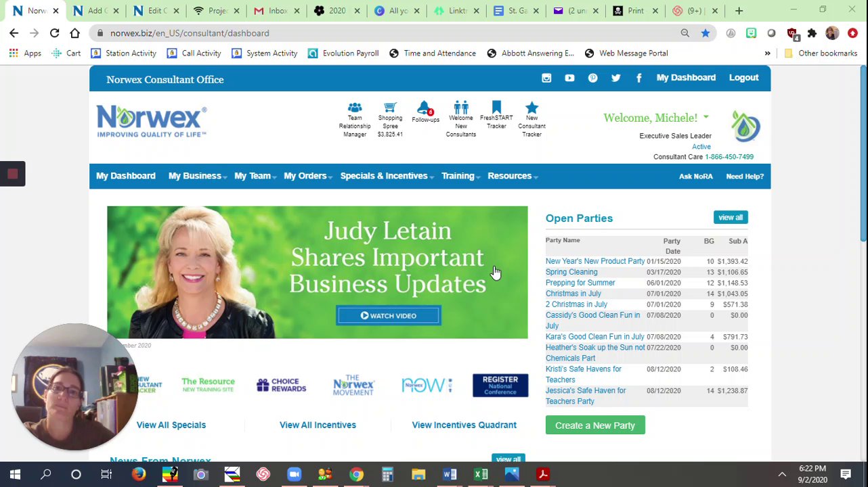The width and height of the screenshot is (868, 487).
Task: Expand the Resources menu
Action: [513, 176]
